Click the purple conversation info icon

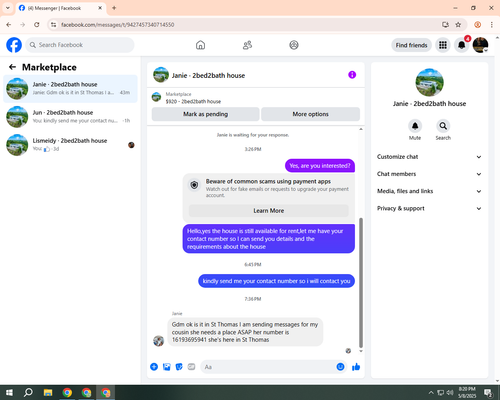352,75
